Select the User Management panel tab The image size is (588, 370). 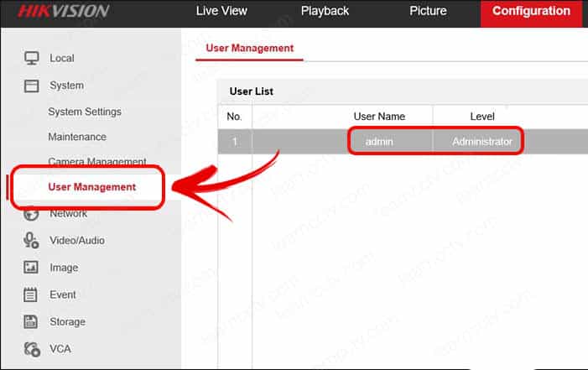pyautogui.click(x=249, y=48)
